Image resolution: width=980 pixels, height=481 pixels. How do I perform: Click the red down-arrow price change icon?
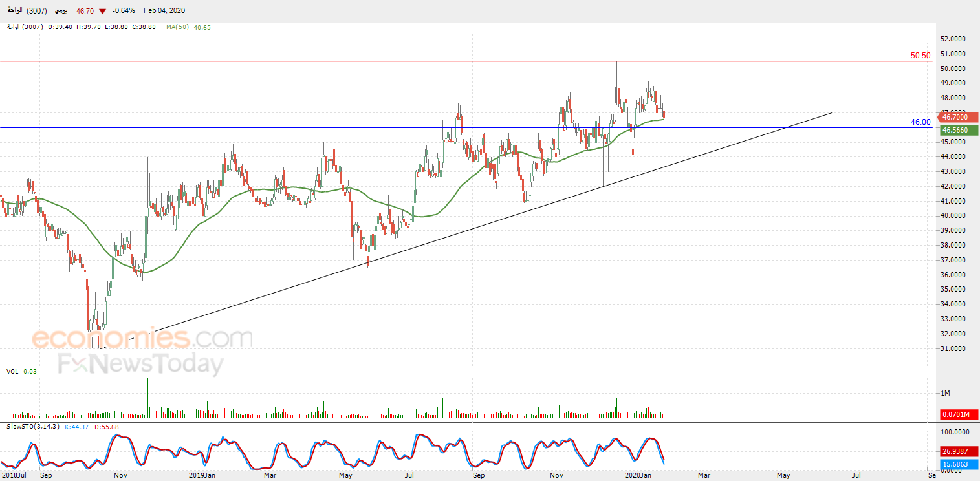[103, 11]
